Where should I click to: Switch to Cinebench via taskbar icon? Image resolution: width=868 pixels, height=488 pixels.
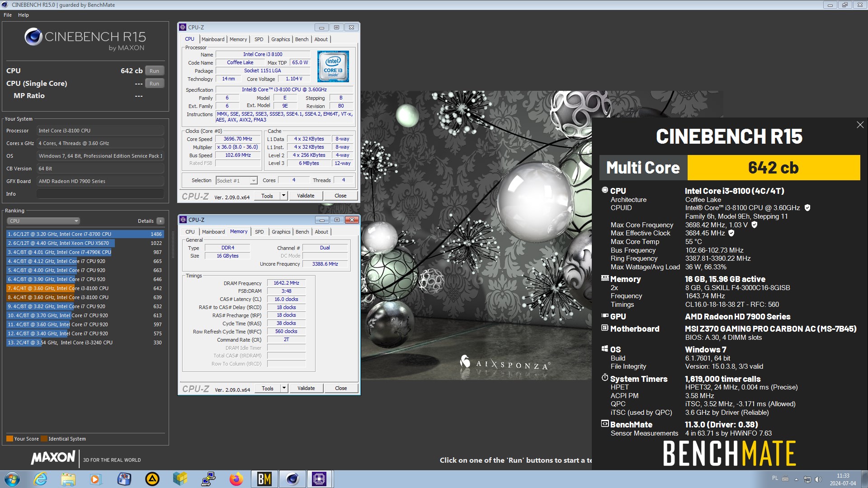292,479
